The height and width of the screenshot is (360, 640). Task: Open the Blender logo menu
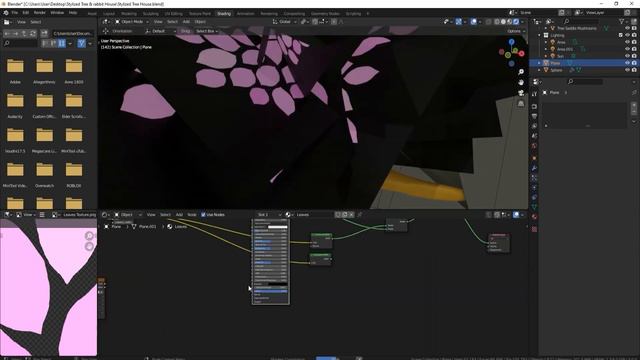[6, 13]
